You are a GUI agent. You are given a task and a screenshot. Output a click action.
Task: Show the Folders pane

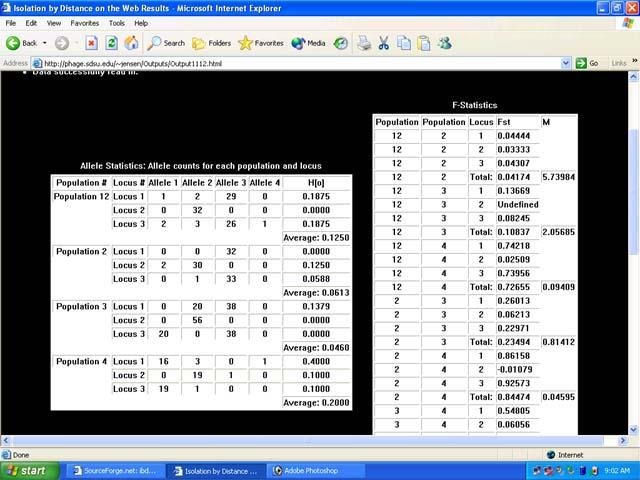point(211,43)
